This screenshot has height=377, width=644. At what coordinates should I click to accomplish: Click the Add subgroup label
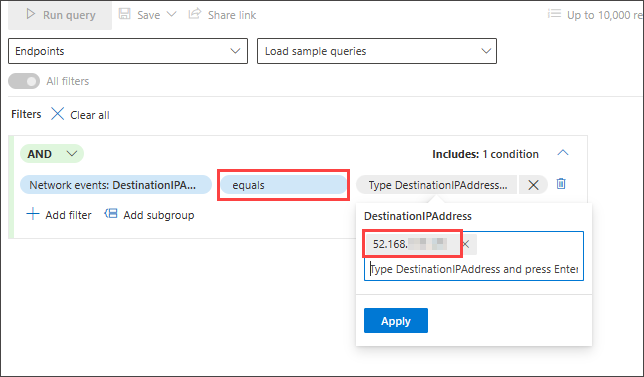159,215
